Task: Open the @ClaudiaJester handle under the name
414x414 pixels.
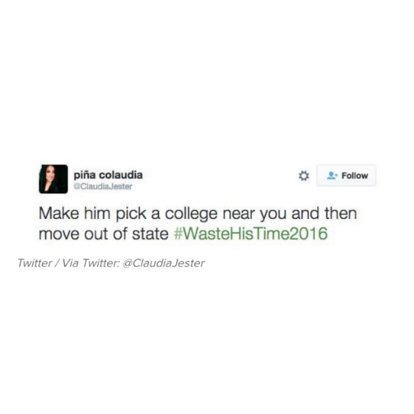Action: click(x=103, y=186)
